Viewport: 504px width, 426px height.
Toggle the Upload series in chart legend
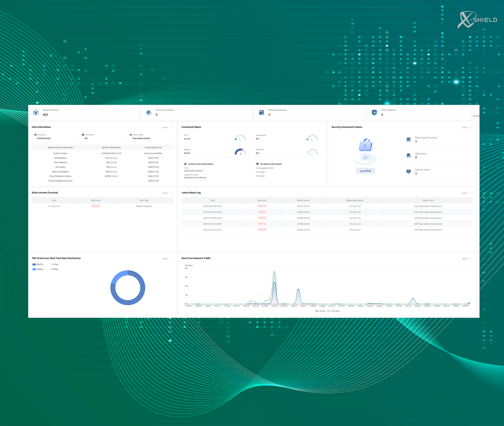point(320,311)
